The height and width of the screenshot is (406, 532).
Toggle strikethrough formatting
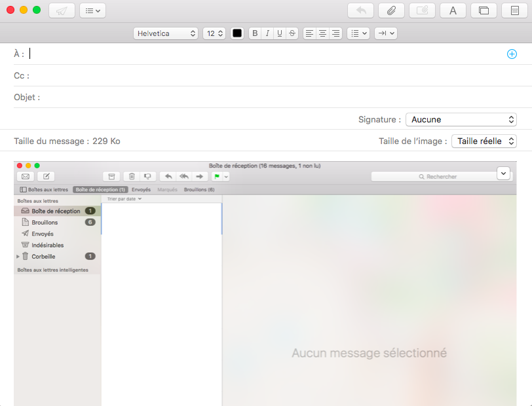pyautogui.click(x=292, y=33)
